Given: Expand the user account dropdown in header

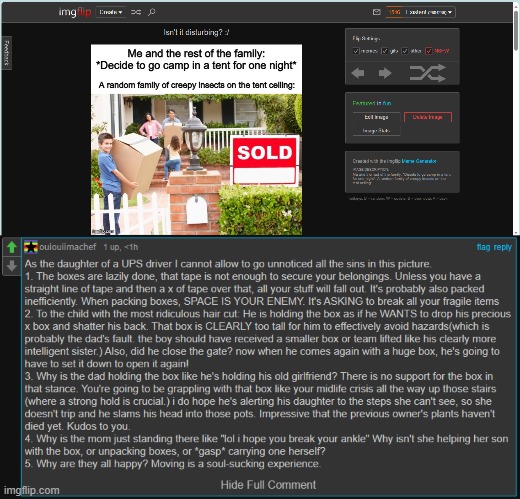Looking at the screenshot, I should [421, 12].
